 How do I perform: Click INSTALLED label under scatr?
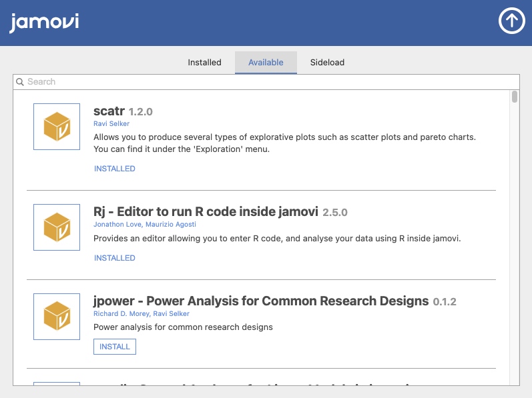115,169
